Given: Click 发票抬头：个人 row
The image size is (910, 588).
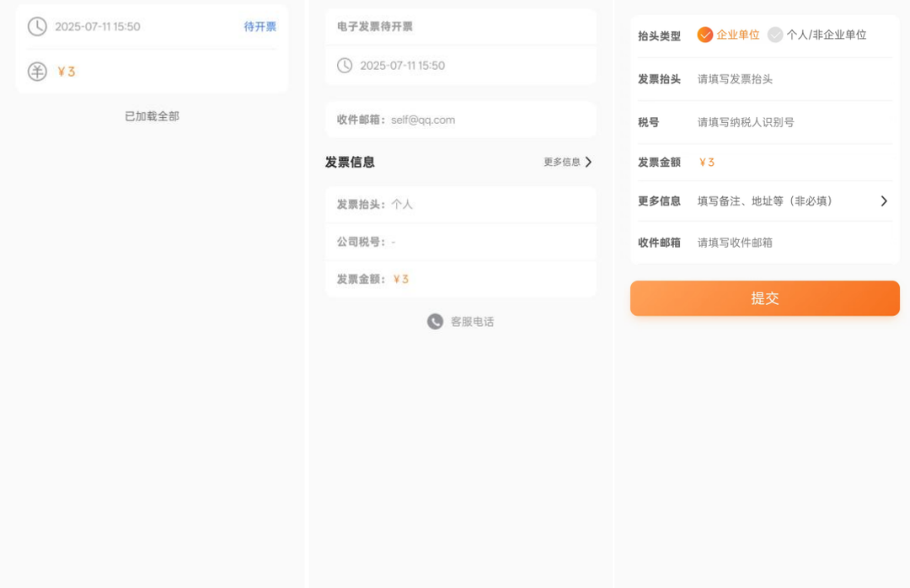Looking at the screenshot, I should click(461, 205).
